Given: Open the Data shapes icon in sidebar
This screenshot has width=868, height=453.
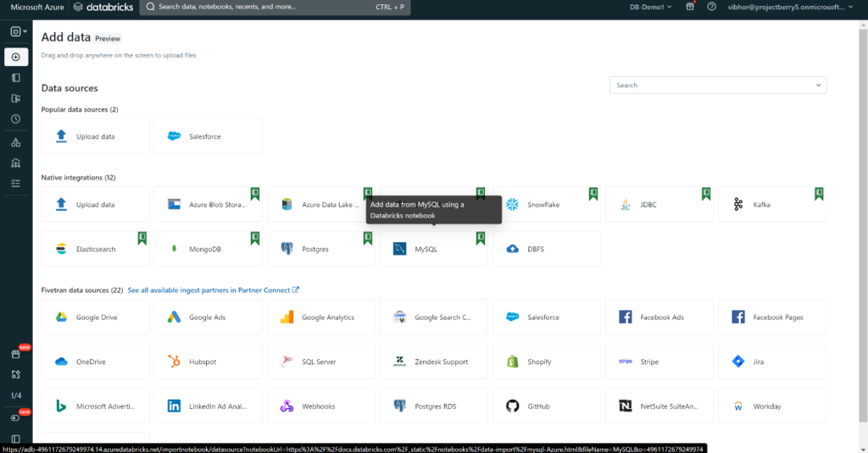Looking at the screenshot, I should click(x=16, y=142).
